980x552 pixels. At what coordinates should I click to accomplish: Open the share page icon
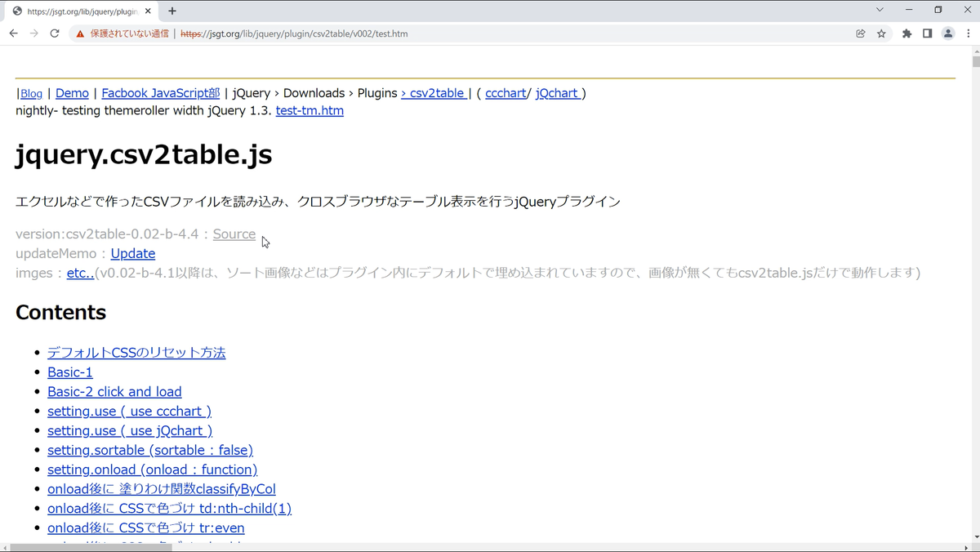click(860, 33)
